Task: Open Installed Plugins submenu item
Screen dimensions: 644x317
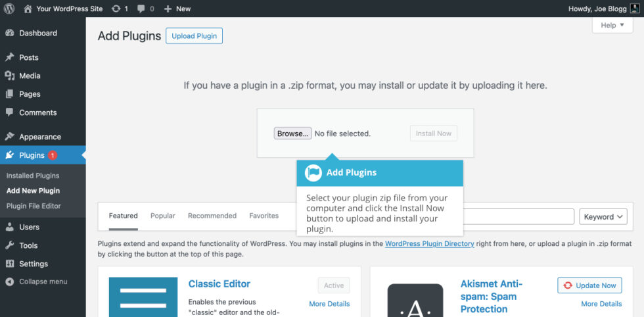Action: tap(33, 176)
